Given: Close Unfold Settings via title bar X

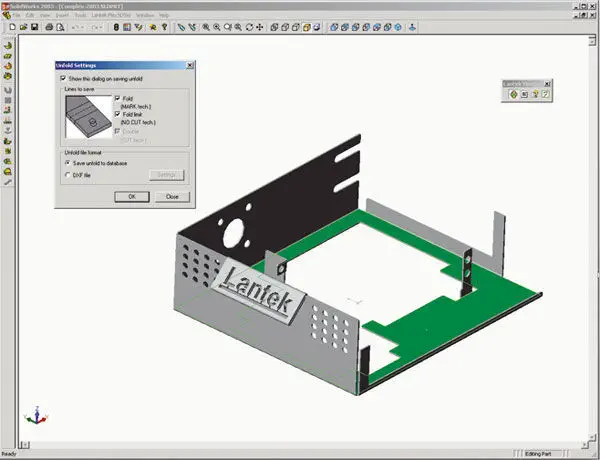Looking at the screenshot, I should pyautogui.click(x=188, y=66).
